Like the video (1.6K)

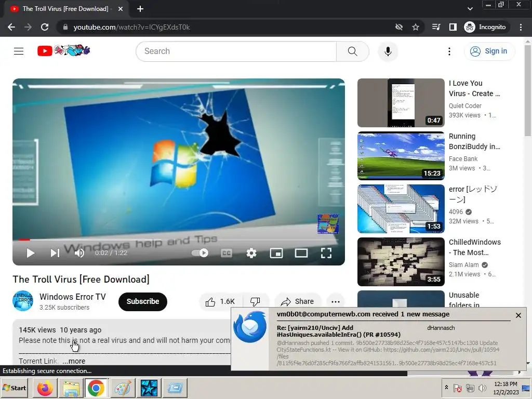220,302
